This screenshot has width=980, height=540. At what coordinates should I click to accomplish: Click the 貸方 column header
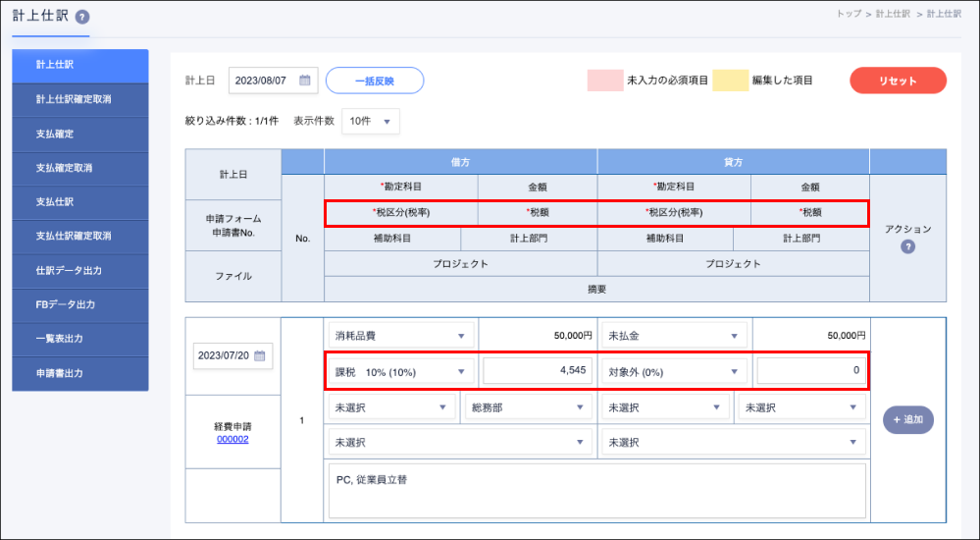(733, 162)
